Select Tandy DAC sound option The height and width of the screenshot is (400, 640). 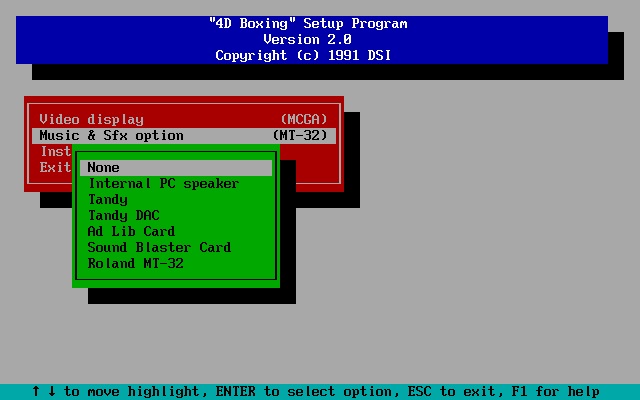123,215
